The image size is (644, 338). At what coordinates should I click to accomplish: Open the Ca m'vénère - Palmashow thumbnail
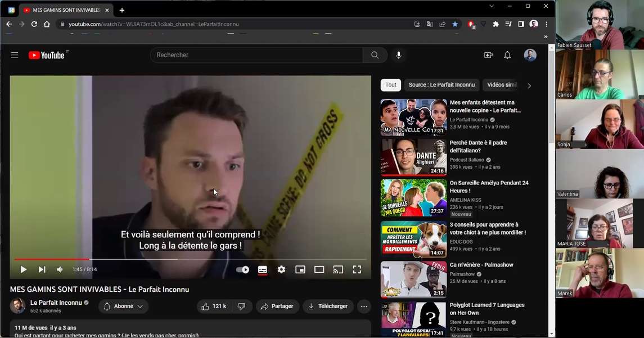point(413,280)
